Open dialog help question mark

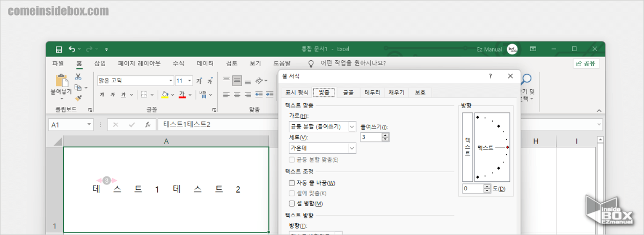tap(489, 76)
